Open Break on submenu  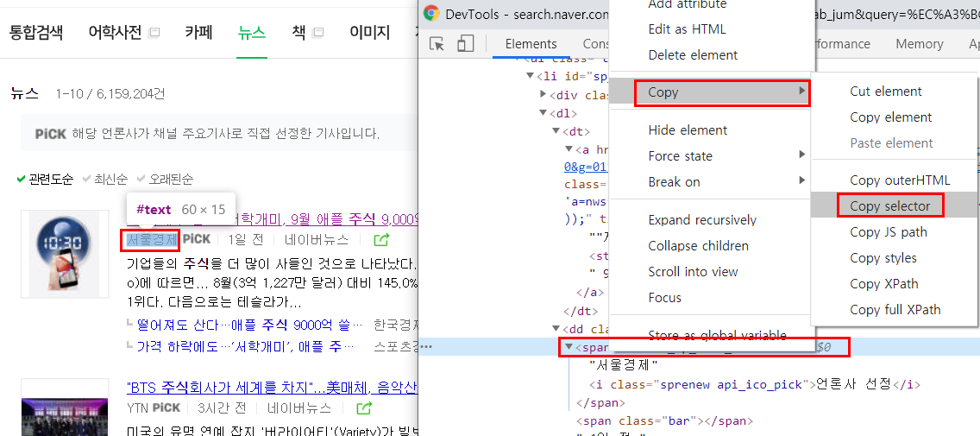[712, 182]
